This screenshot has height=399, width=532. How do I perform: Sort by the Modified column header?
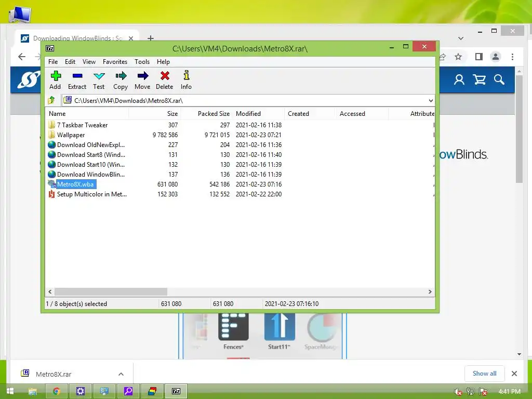click(x=259, y=114)
